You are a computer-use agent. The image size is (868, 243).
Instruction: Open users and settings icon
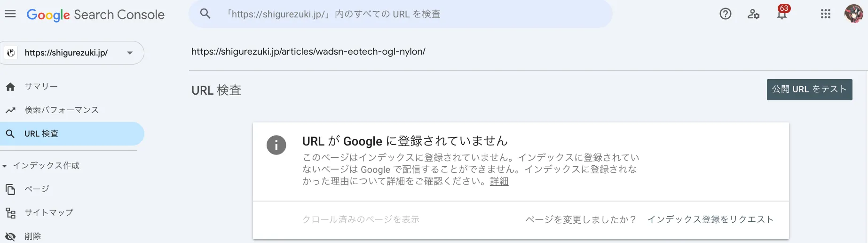tap(753, 14)
